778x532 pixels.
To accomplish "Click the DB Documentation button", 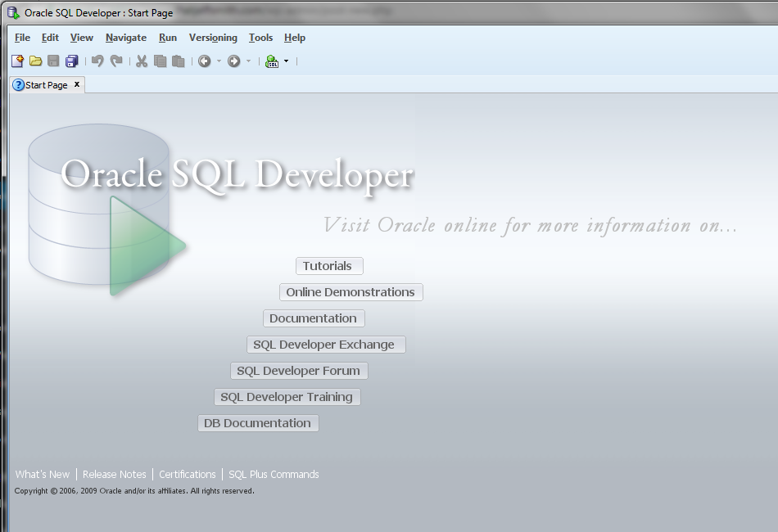I will (x=257, y=423).
